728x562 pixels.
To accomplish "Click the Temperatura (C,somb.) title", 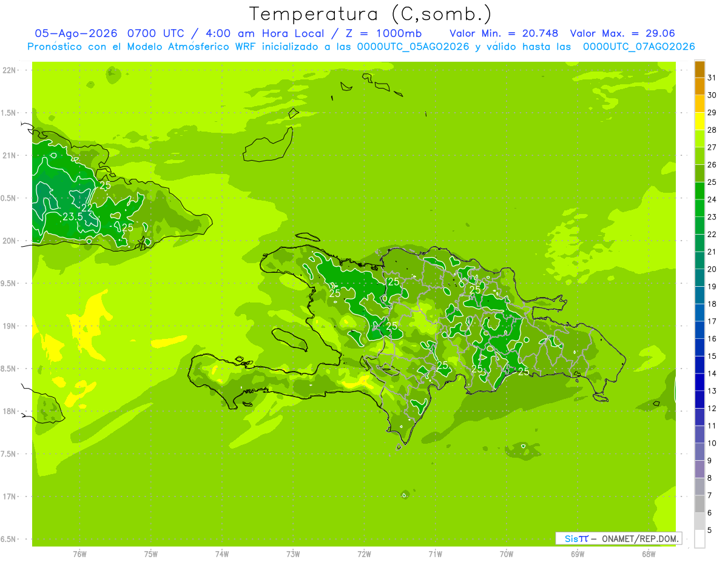I will click(371, 14).
